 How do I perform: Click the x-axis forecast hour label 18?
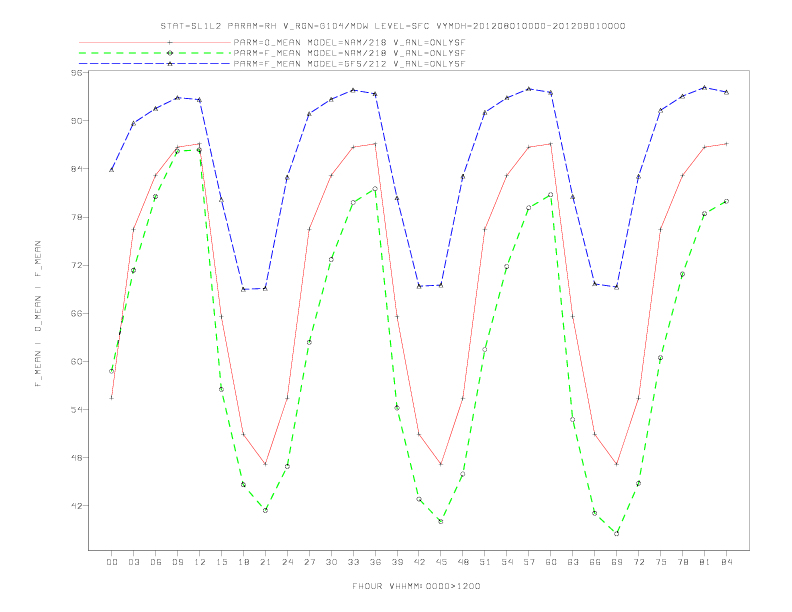pos(243,562)
